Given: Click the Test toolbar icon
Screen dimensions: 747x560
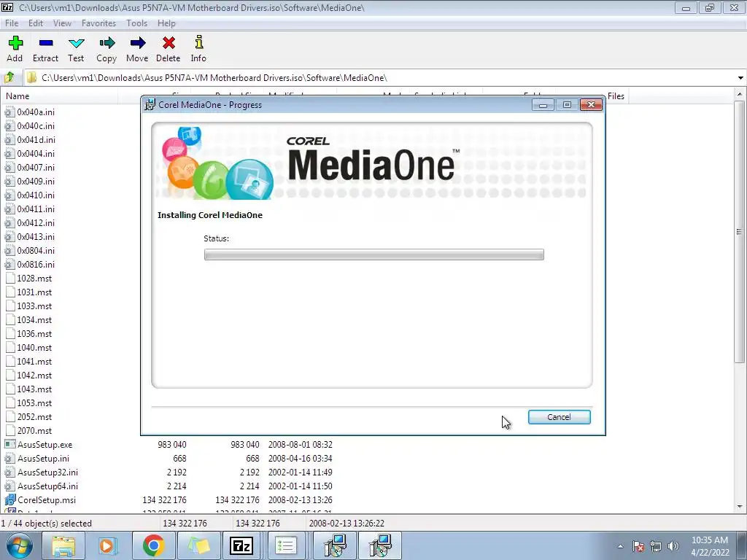Looking at the screenshot, I should (76, 43).
